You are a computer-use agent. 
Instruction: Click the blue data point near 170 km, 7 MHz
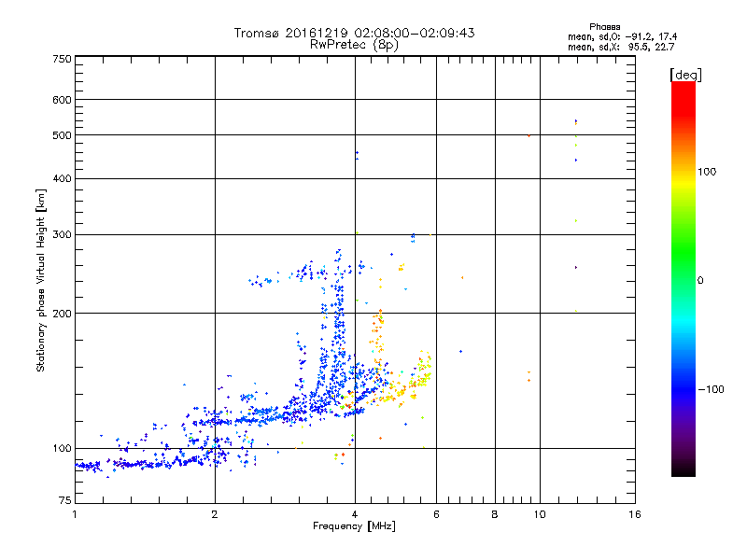click(x=460, y=352)
